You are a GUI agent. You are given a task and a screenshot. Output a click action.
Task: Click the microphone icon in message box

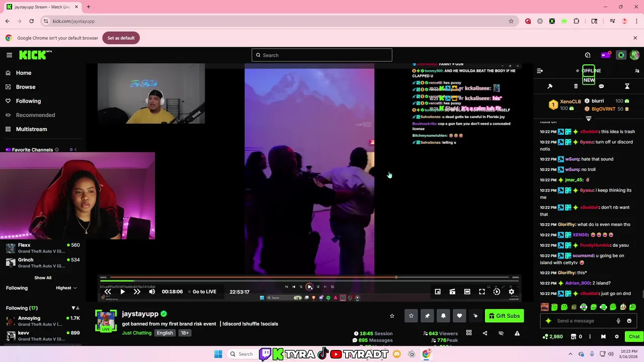click(x=618, y=321)
